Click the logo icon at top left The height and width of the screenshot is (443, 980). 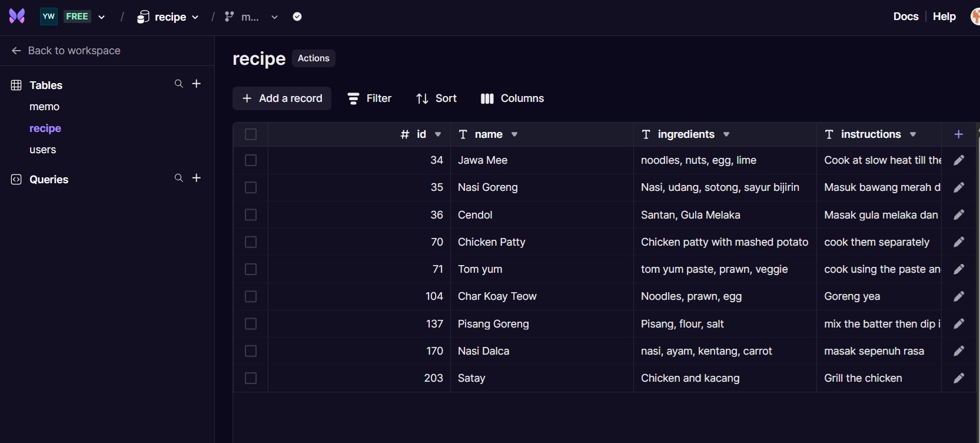tap(17, 16)
